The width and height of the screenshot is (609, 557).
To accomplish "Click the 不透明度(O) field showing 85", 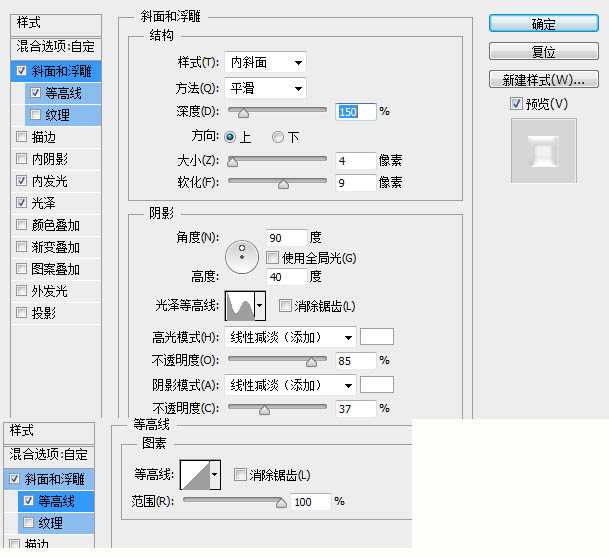I will point(355,361).
